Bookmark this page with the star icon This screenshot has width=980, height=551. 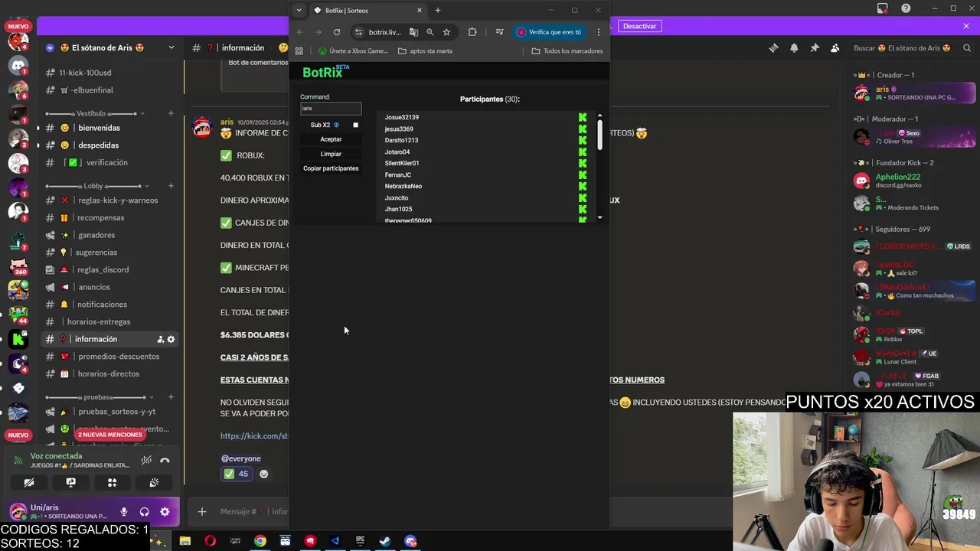pos(446,32)
